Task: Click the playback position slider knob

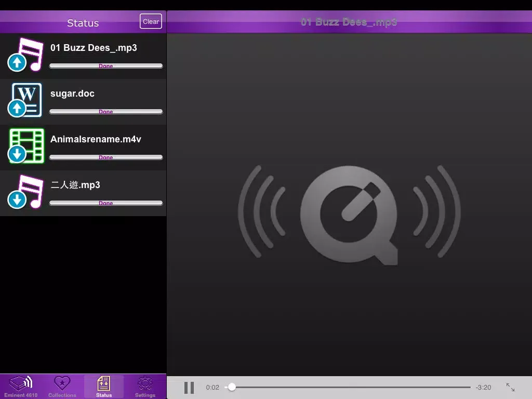Action: tap(232, 387)
